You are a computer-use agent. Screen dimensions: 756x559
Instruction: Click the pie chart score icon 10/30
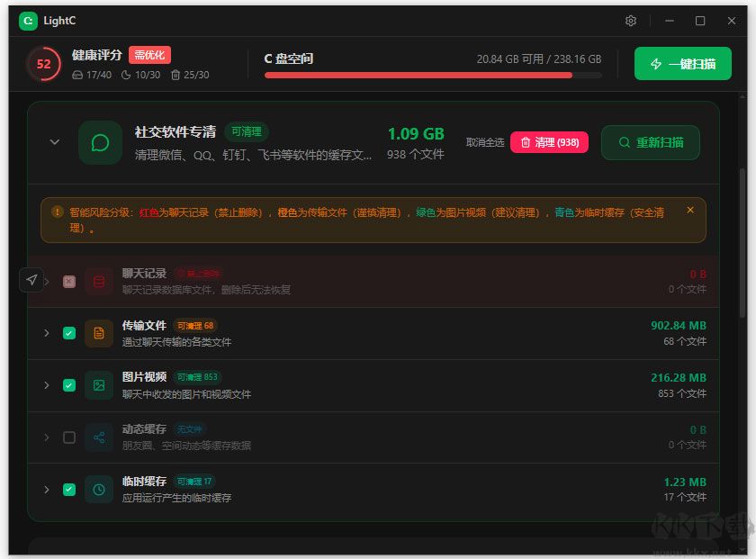coord(126,76)
